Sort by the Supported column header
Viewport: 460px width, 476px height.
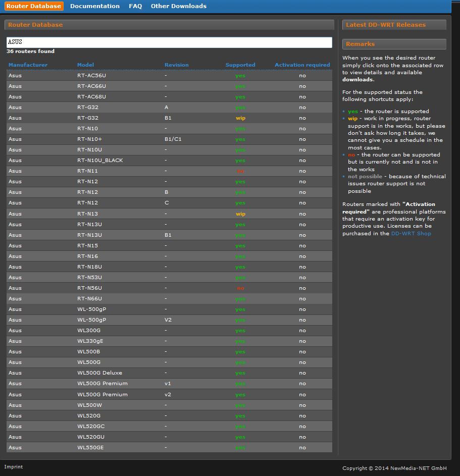(240, 65)
